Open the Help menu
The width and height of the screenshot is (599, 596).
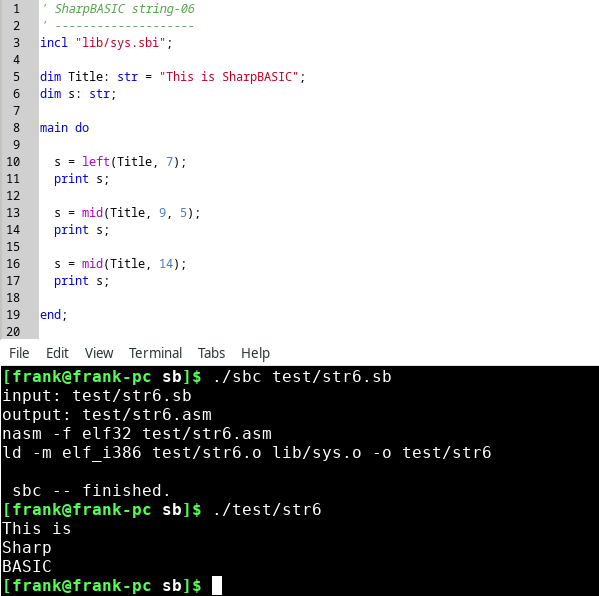coord(255,353)
